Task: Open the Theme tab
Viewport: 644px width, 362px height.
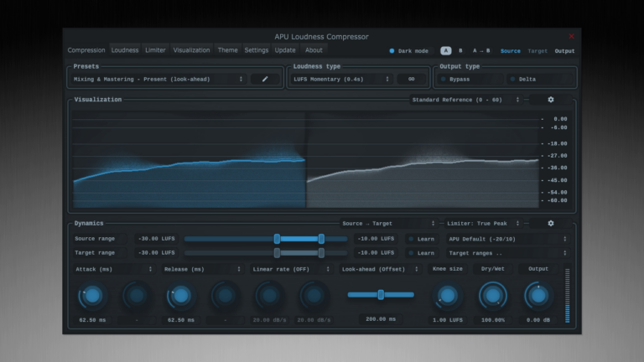Action: click(227, 50)
